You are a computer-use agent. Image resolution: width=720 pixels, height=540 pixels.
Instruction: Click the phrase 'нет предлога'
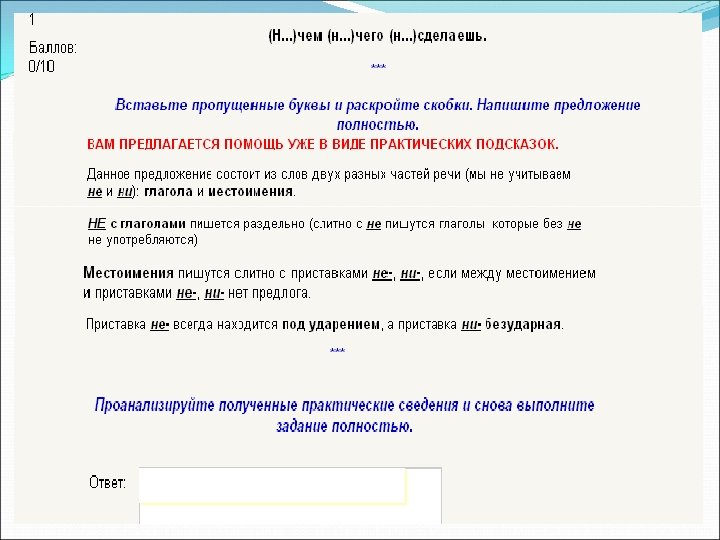click(269, 293)
